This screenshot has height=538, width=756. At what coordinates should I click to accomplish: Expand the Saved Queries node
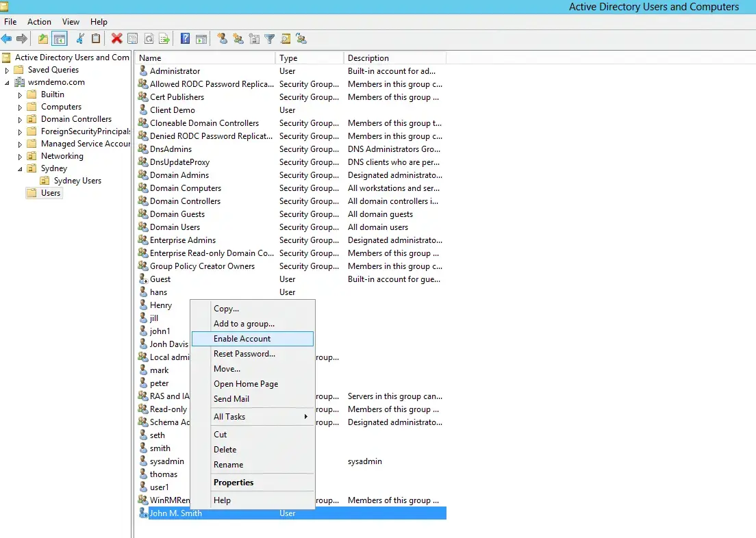[7, 71]
